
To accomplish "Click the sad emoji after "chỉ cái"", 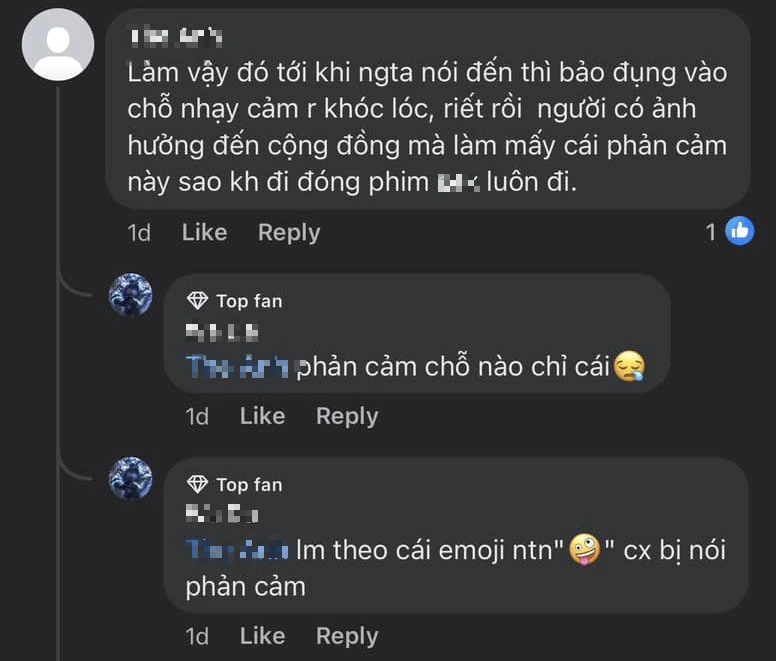I will coord(629,367).
